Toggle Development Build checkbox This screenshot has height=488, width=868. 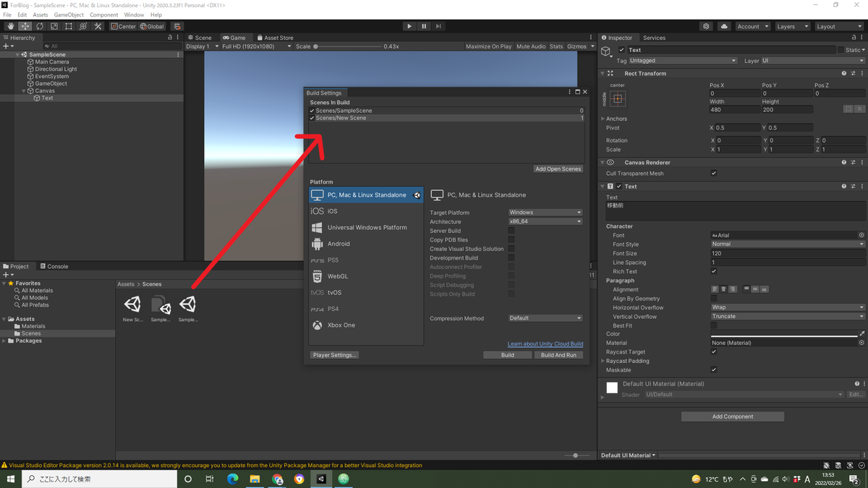tap(511, 257)
